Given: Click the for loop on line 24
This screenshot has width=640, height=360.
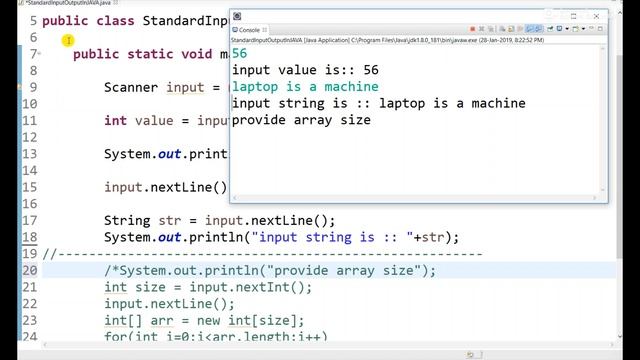Looking at the screenshot, I should click(x=216, y=336).
